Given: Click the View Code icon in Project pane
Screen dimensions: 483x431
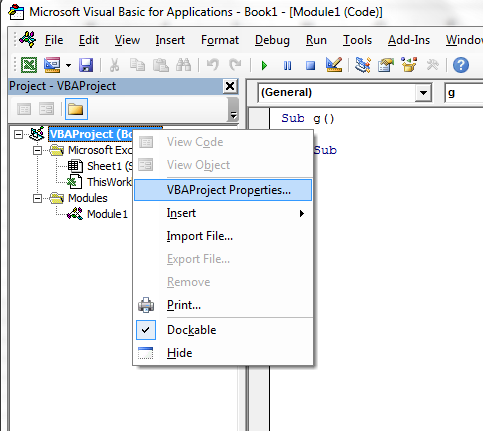Looking at the screenshot, I should tap(24, 109).
